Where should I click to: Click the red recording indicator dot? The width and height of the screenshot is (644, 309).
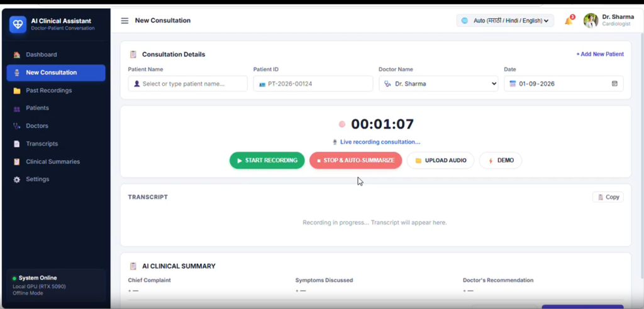tap(341, 124)
